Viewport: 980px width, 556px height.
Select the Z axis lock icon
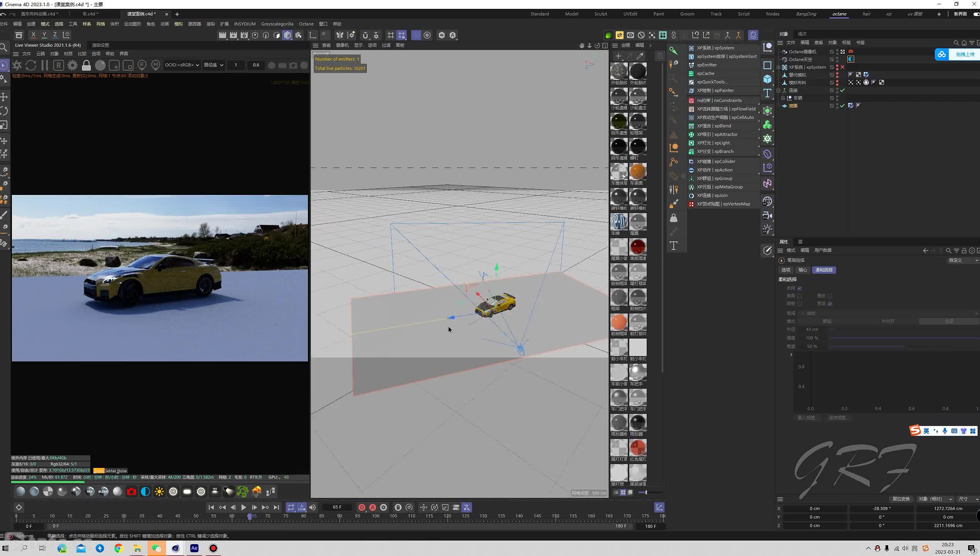pos(55,35)
